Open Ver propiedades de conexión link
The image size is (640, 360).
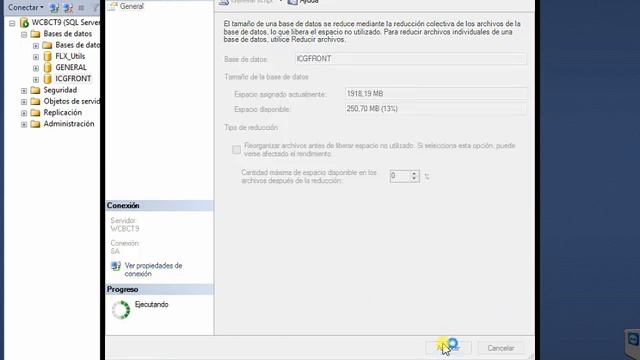tap(153, 270)
